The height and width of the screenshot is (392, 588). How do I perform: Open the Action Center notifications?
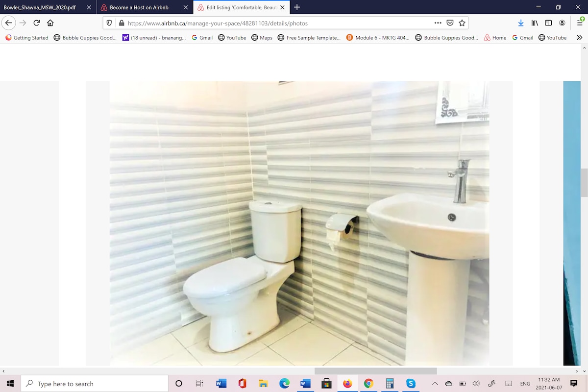tap(574, 384)
